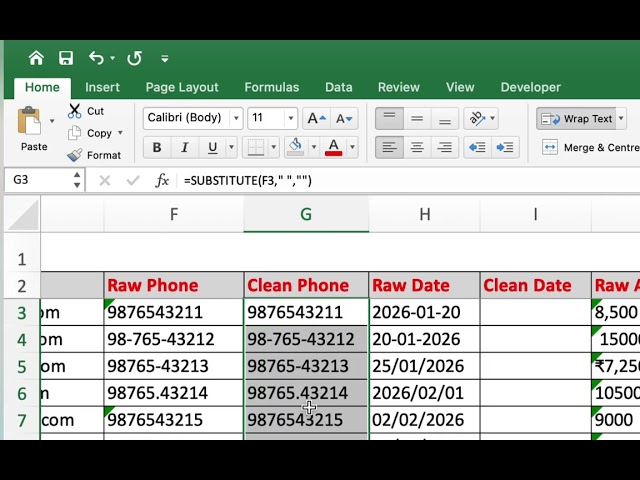Select column H header
This screenshot has width=640, height=480.
click(x=424, y=214)
